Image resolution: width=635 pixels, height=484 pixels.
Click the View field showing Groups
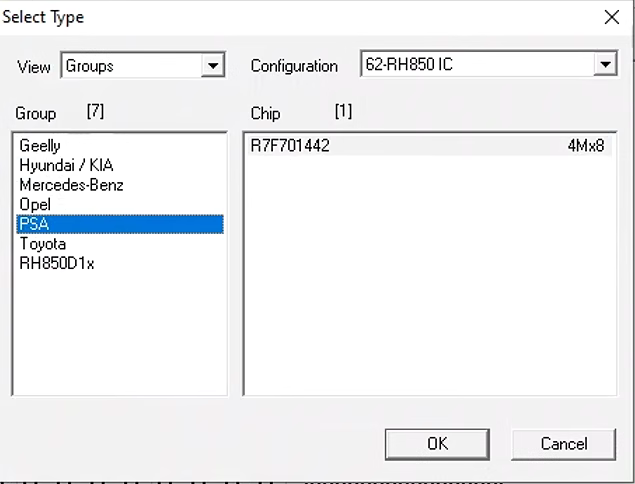point(130,67)
